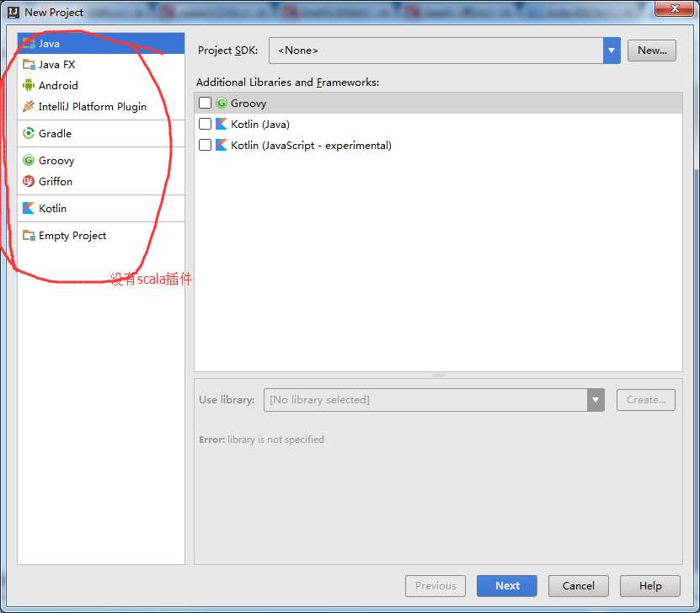Click the Groovy icon in left list
The height and width of the screenshot is (613, 700).
click(29, 160)
